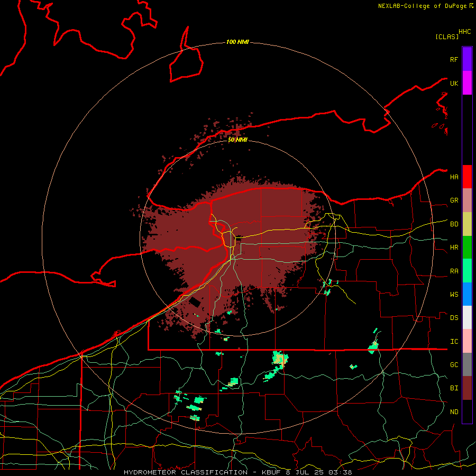The image size is (476, 476).
Task: Click the HYDROMETEOR CLASSIFICATION title text
Action: point(186,472)
